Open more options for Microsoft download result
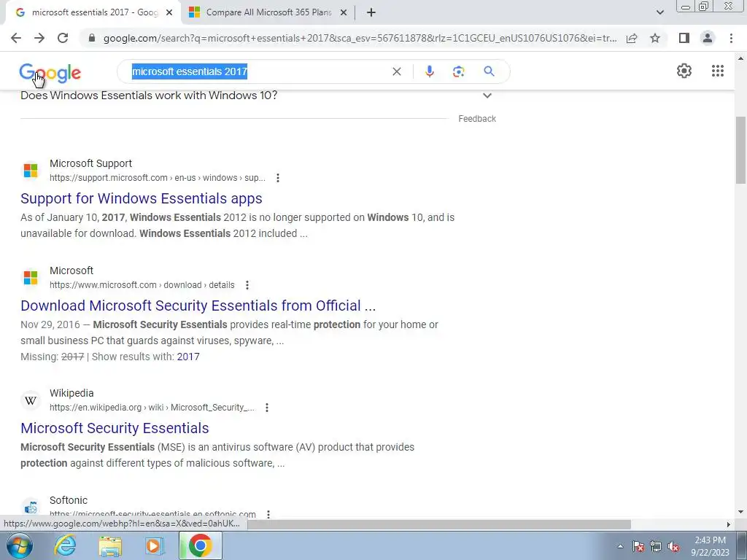Viewport: 747px width, 560px height. tap(247, 285)
